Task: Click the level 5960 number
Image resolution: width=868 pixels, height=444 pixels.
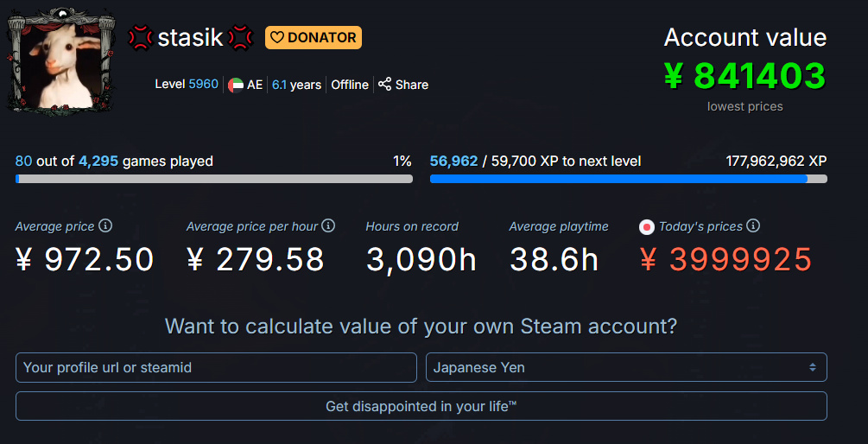Action: tap(203, 85)
